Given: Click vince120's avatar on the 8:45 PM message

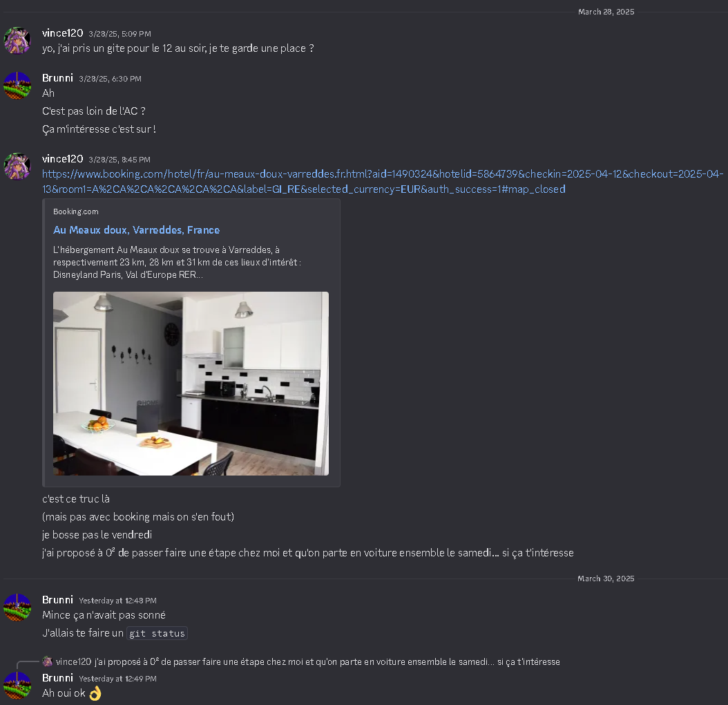Looking at the screenshot, I should 17,167.
